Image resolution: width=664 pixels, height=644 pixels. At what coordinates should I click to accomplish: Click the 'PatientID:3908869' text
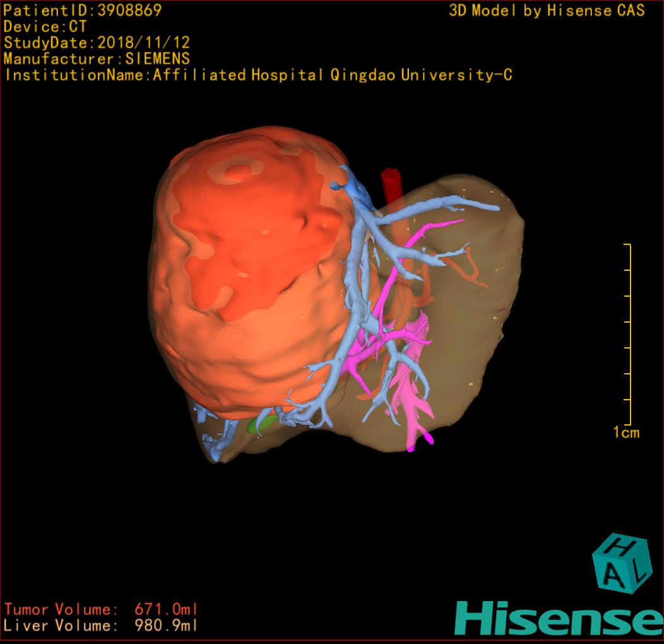tap(83, 10)
